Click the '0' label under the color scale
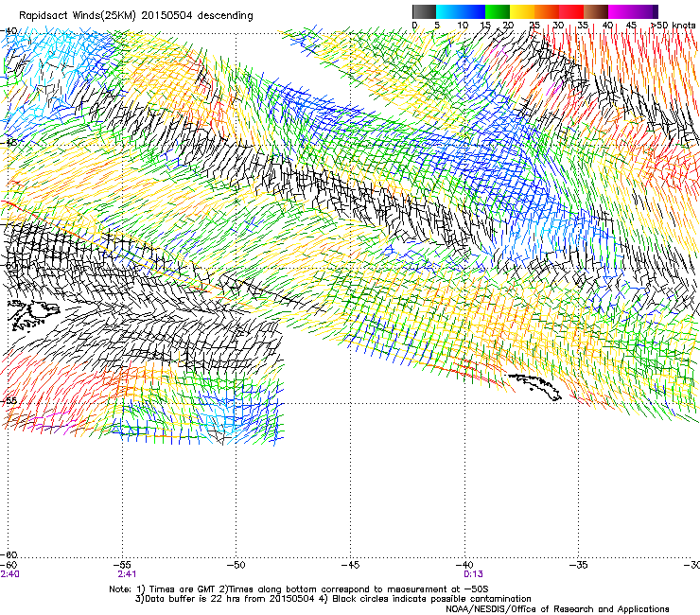700x615 pixels. (414, 25)
